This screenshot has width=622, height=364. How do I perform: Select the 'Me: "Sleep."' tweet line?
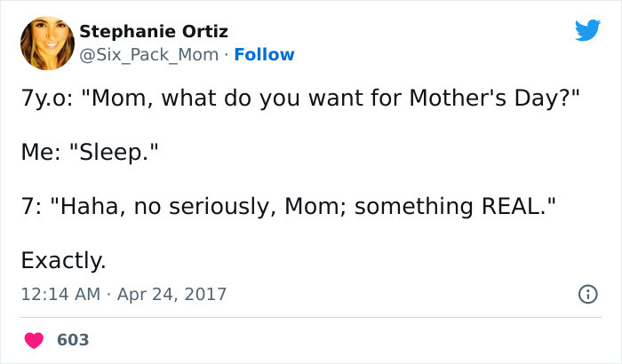[90, 154]
